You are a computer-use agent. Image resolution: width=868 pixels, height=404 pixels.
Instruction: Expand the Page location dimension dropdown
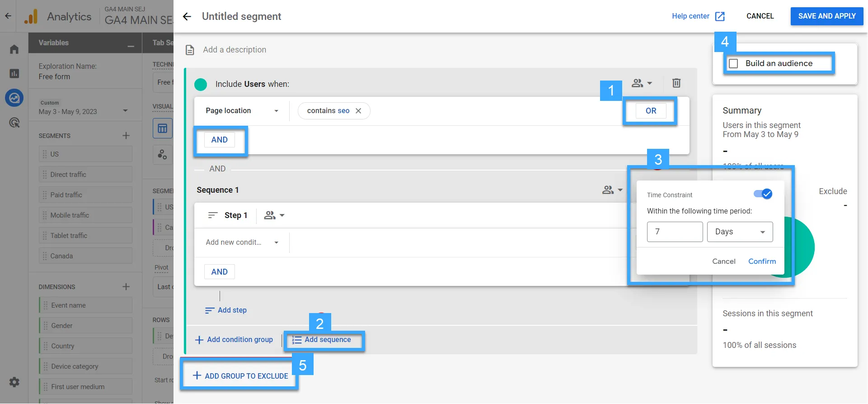point(276,111)
